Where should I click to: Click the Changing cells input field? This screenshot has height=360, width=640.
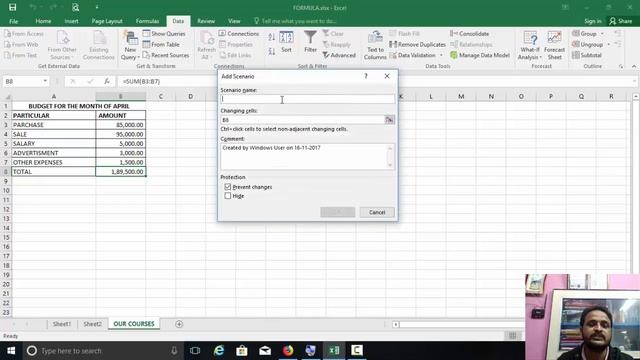point(302,120)
